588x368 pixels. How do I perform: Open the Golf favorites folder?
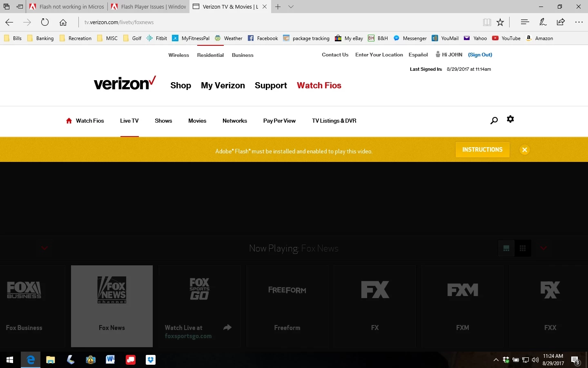pyautogui.click(x=132, y=38)
